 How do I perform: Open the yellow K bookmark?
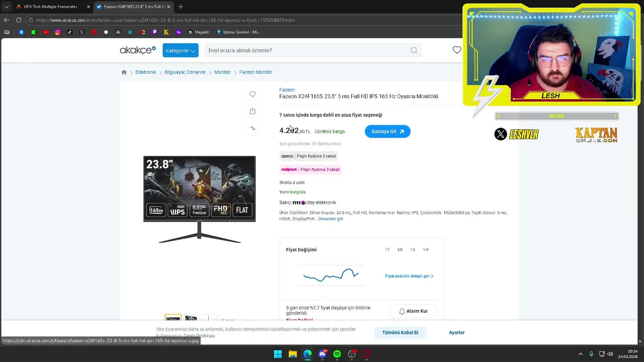[167, 32]
